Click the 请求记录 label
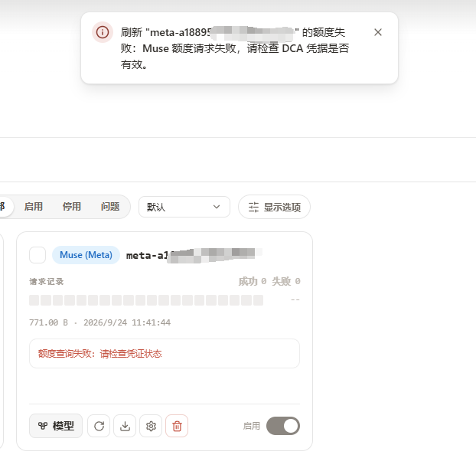476x458 pixels. coord(47,282)
